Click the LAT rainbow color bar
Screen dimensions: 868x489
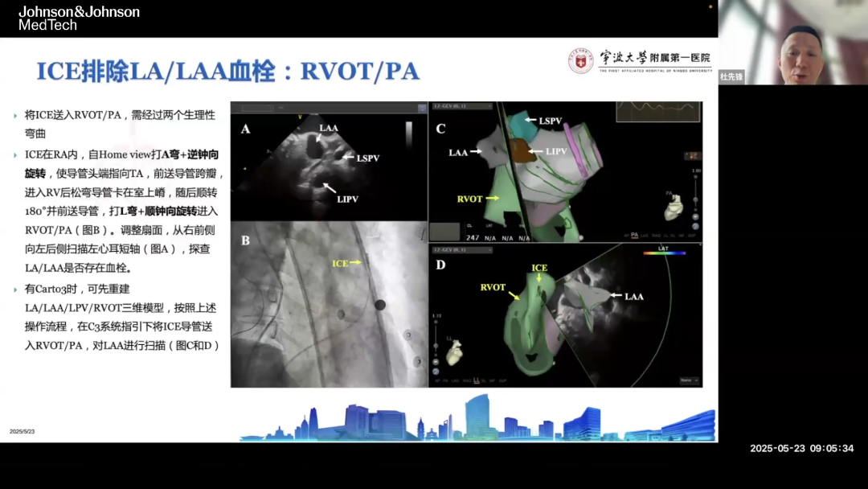pyautogui.click(x=665, y=253)
